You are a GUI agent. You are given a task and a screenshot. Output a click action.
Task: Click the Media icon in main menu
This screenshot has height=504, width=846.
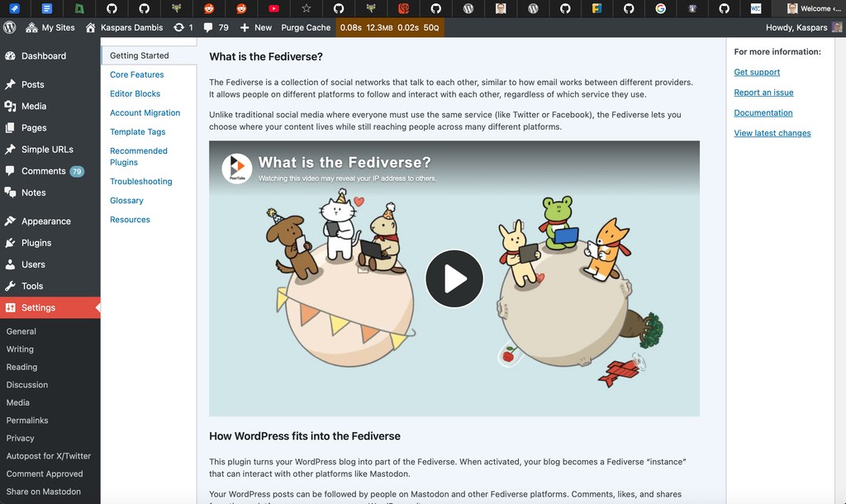(x=10, y=107)
